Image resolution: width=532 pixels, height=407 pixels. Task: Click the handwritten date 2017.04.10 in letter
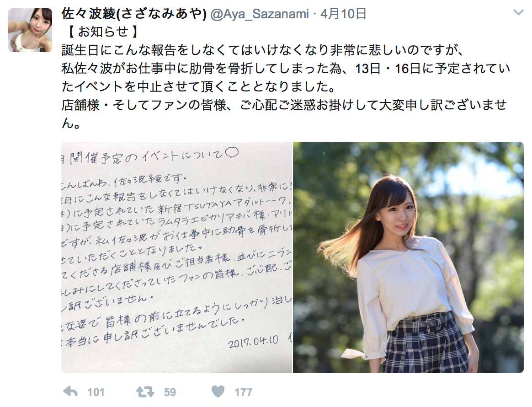[x=253, y=342]
